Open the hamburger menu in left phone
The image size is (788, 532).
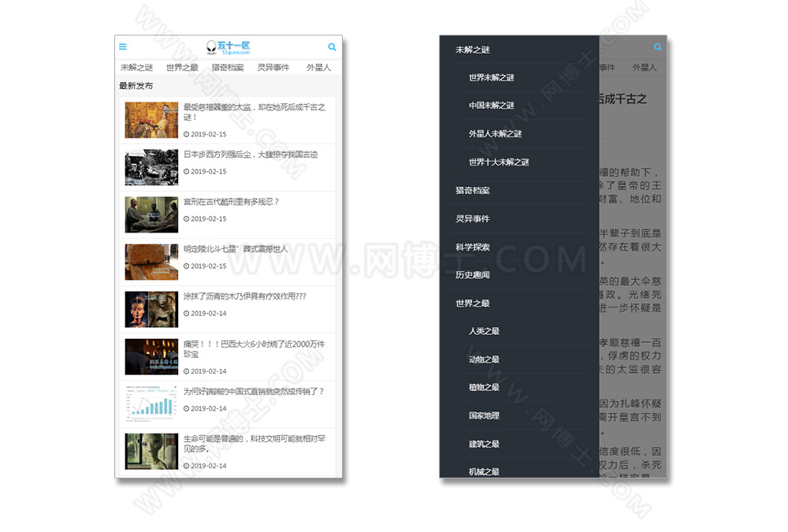click(x=123, y=47)
